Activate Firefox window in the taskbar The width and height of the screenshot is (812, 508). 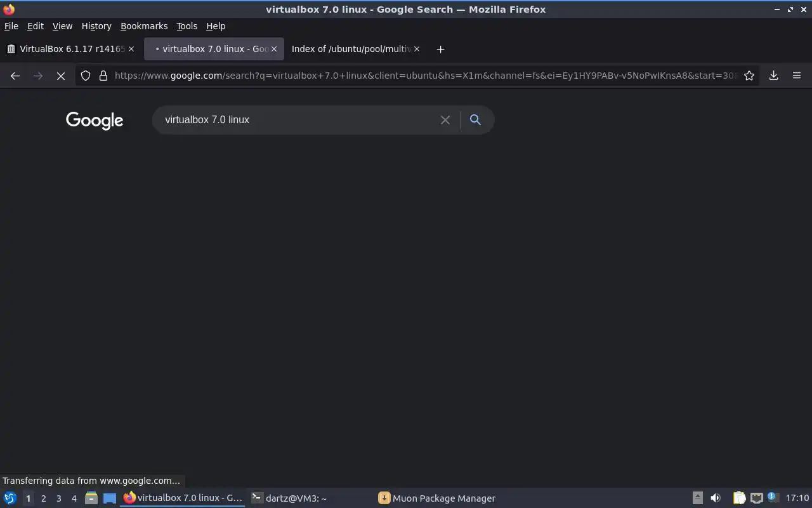coord(183,498)
